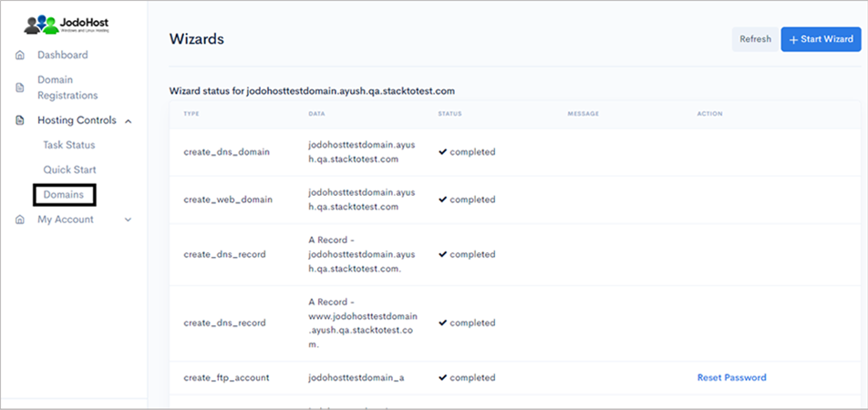Open the Domains sidebar item
Viewport: 868px width, 410px height.
coord(63,194)
